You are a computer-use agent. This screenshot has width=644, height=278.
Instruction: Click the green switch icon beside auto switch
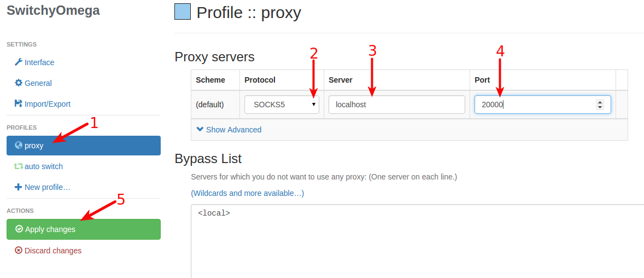pos(19,166)
